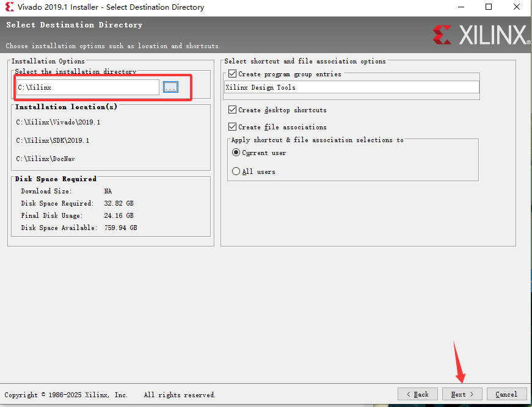
Task: Edit the Xilinx Design Tools group name field
Action: tap(351, 87)
